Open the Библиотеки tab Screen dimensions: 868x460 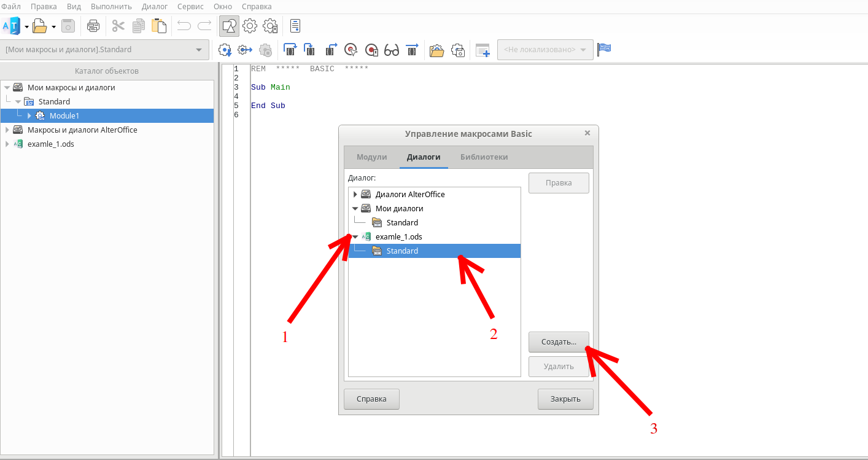[484, 157]
